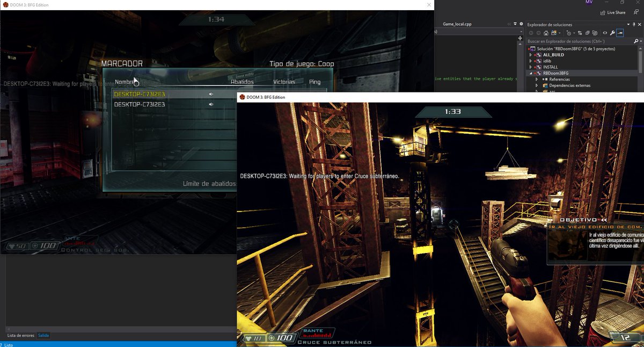
Task: Click the editor settings gear icon
Action: tap(521, 24)
